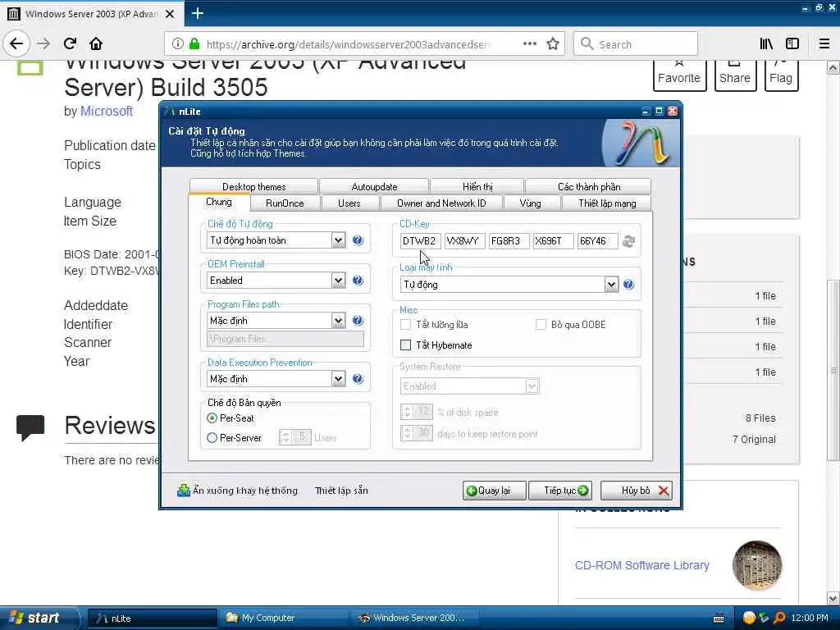This screenshot has width=840, height=630.
Task: Open the page actions ellipsis menu
Action: click(x=529, y=44)
